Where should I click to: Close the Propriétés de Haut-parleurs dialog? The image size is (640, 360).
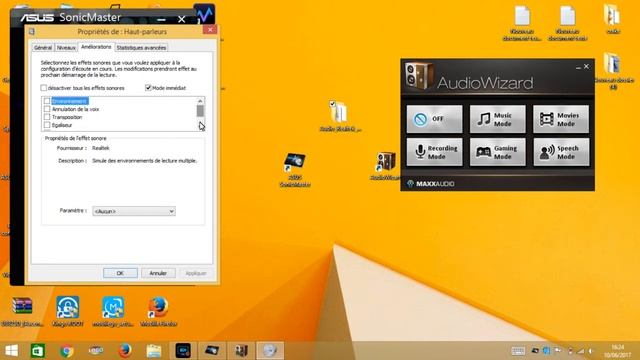pyautogui.click(x=210, y=30)
